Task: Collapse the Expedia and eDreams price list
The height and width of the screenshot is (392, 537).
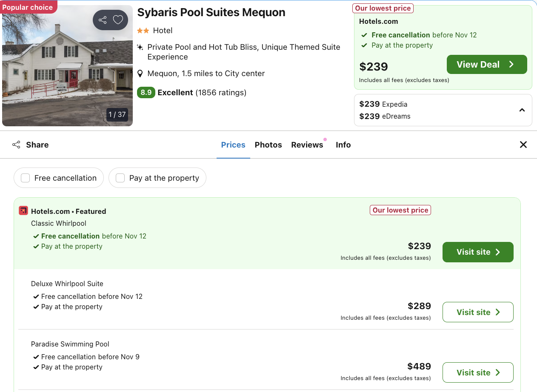Action: pyautogui.click(x=522, y=110)
